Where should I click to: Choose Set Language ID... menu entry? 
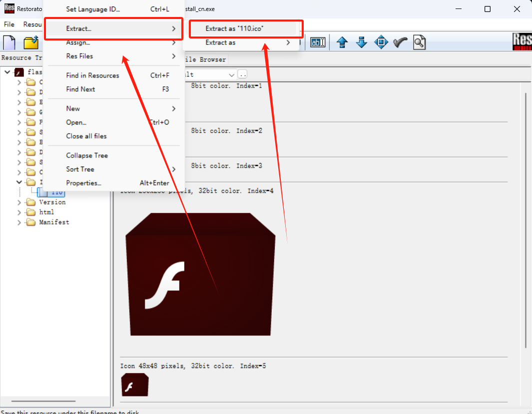pos(114,9)
